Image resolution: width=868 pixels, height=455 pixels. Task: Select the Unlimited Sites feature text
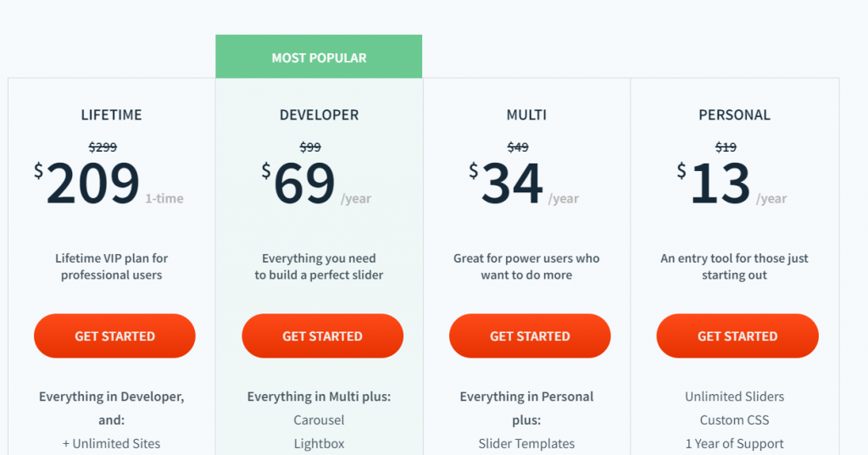(x=111, y=443)
